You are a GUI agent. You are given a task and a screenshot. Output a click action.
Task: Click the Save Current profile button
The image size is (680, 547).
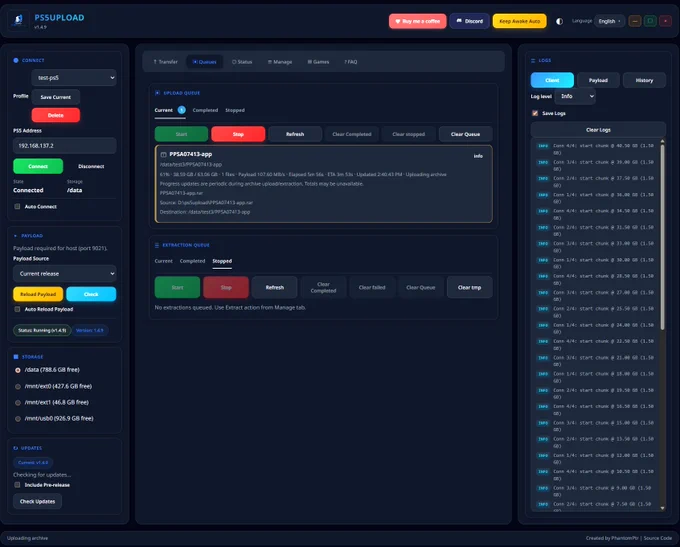56,97
